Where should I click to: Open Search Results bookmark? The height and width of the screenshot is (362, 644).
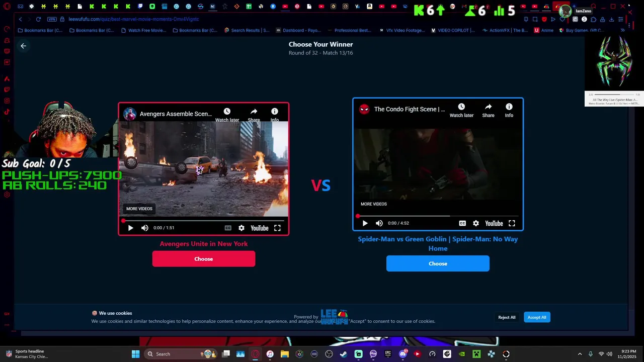click(x=247, y=30)
